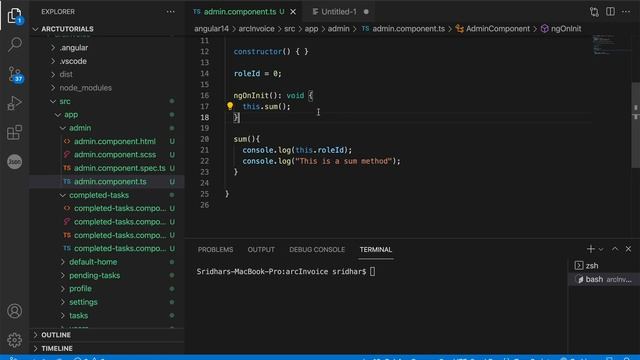Click the angular14 breadcrumb
This screenshot has width=640, height=360.
pos(211,29)
